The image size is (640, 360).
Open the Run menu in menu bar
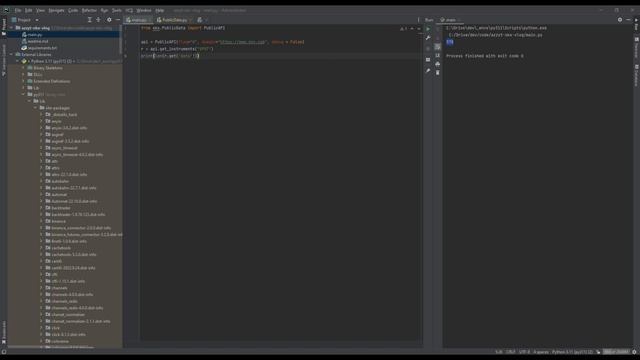click(104, 10)
